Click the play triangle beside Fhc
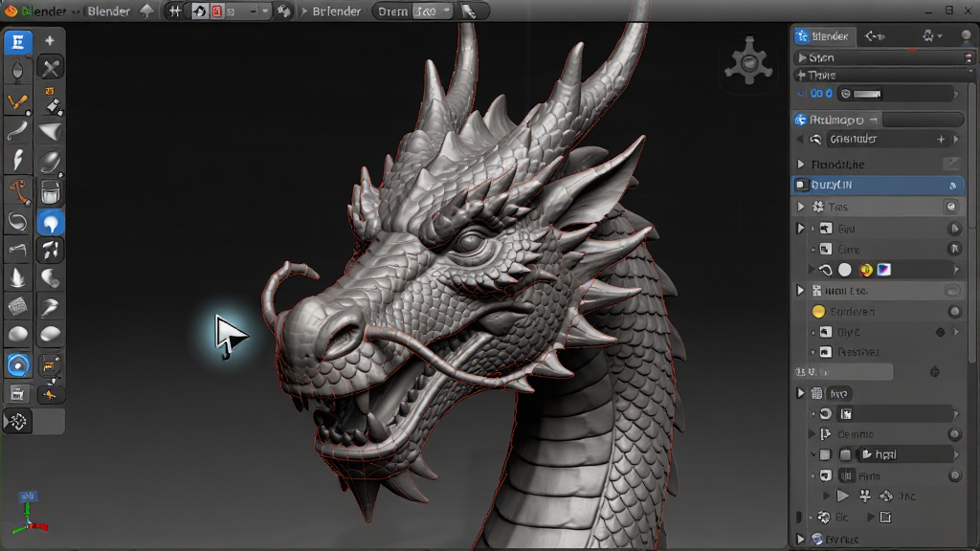 [842, 496]
